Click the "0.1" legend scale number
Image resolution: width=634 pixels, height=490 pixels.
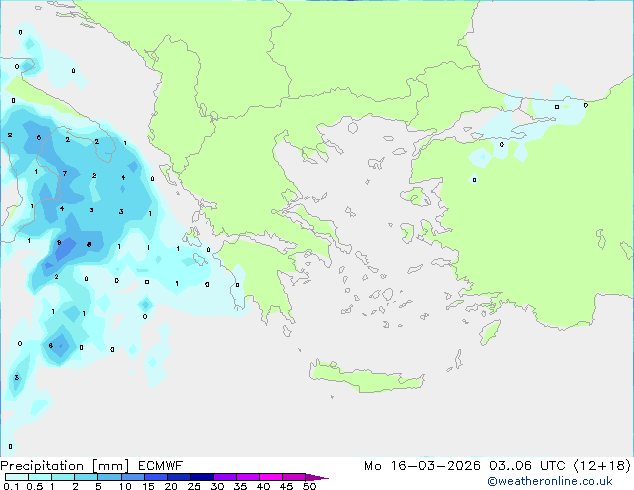(11, 486)
